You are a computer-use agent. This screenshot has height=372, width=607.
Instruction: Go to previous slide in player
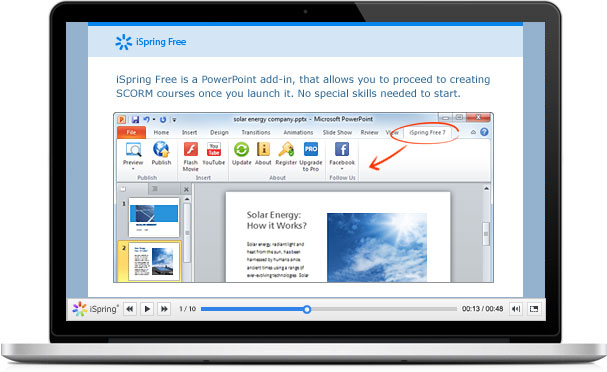click(130, 309)
